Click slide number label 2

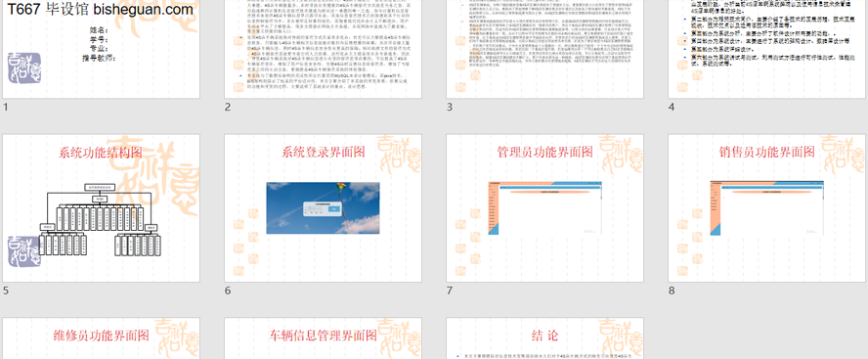[x=228, y=108]
